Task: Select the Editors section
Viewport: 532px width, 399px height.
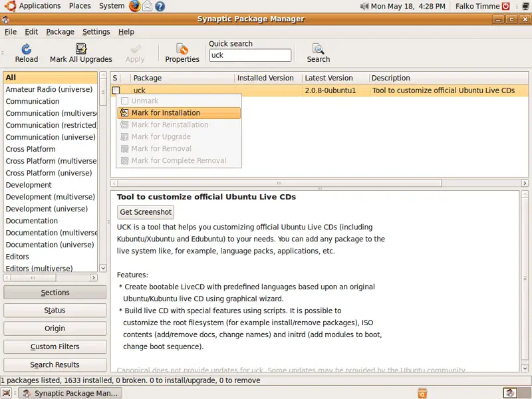Action: tap(51, 257)
